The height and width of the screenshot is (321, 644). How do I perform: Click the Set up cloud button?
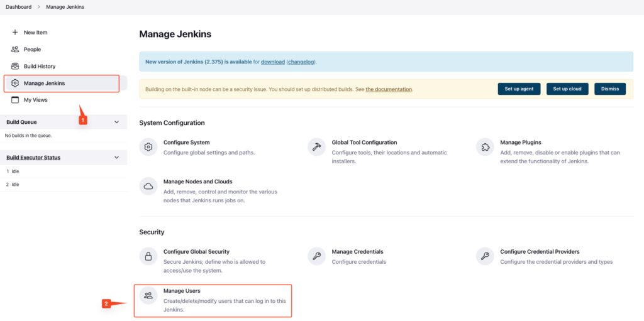click(567, 89)
